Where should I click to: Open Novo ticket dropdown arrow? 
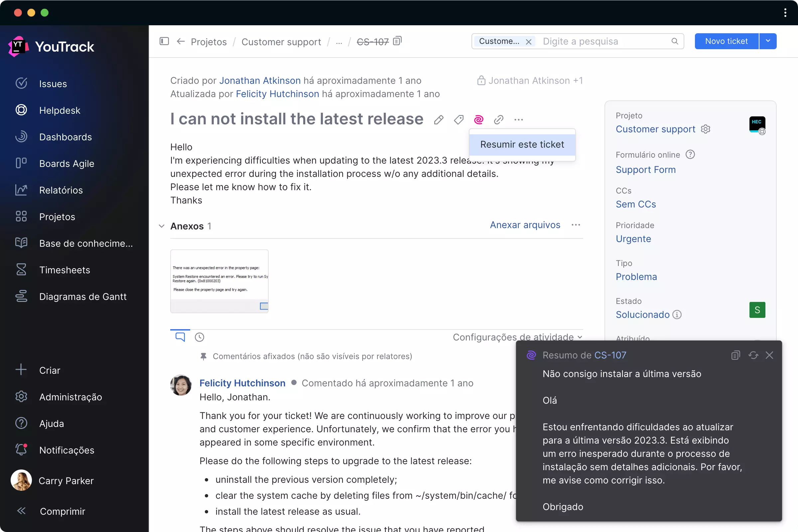(768, 41)
